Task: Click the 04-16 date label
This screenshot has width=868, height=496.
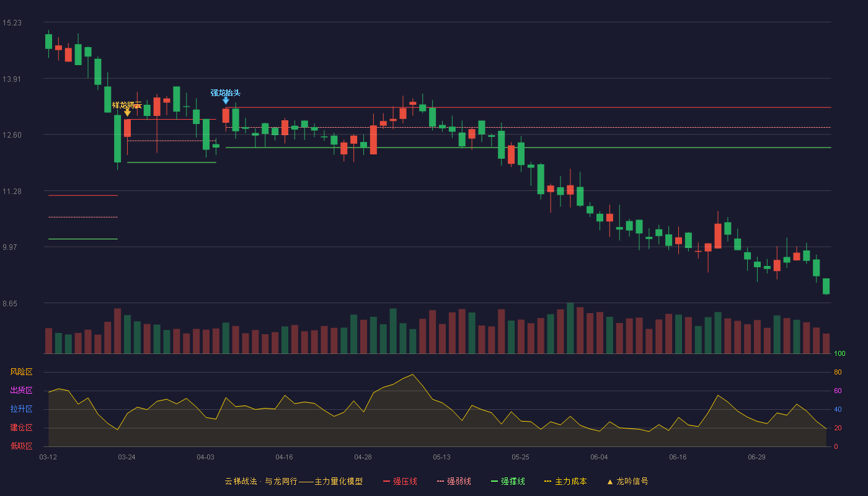Action: pos(284,457)
